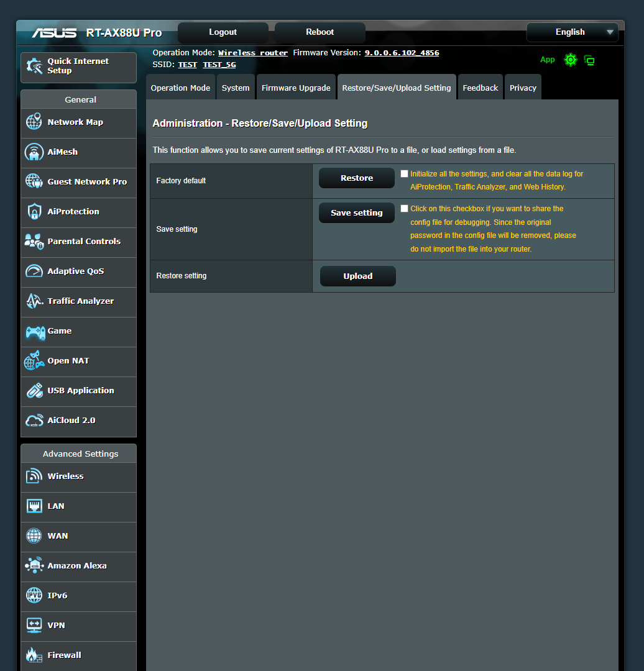Viewport: 644px width, 671px height.
Task: Click the AiMesh icon in sidebar
Action: pyautogui.click(x=34, y=152)
